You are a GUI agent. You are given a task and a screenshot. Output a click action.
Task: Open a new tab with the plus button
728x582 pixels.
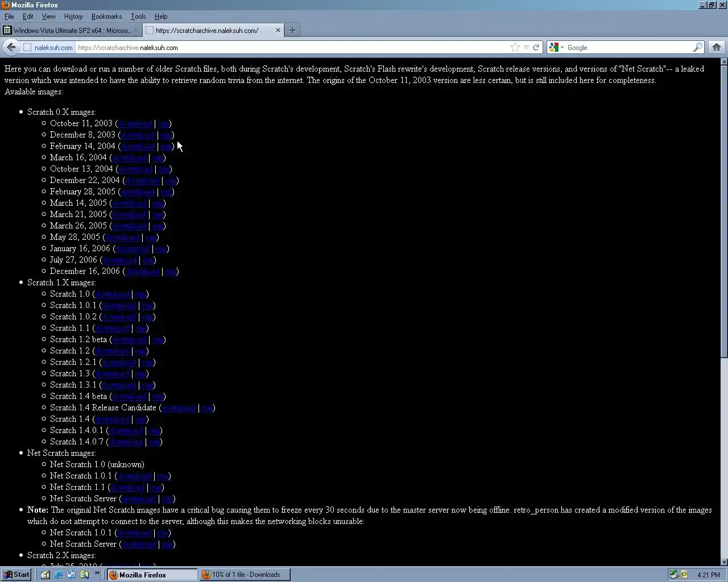tap(292, 30)
